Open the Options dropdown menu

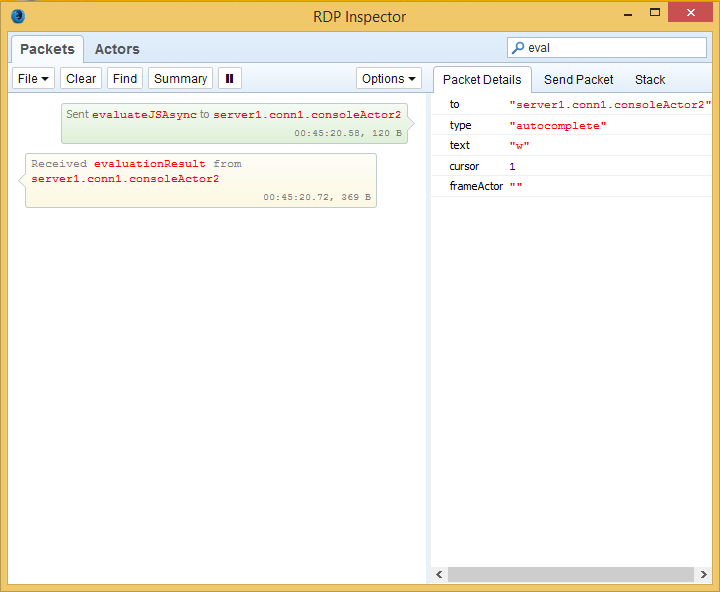(388, 79)
